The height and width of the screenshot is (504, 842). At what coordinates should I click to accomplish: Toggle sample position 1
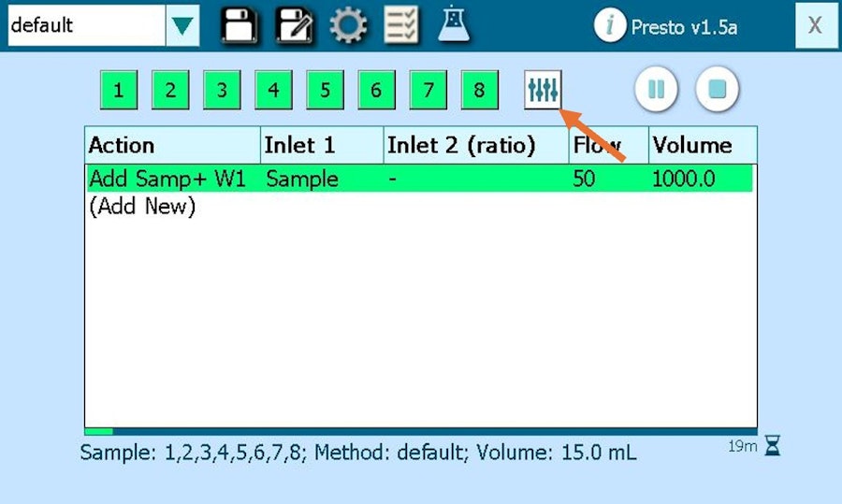click(x=119, y=90)
